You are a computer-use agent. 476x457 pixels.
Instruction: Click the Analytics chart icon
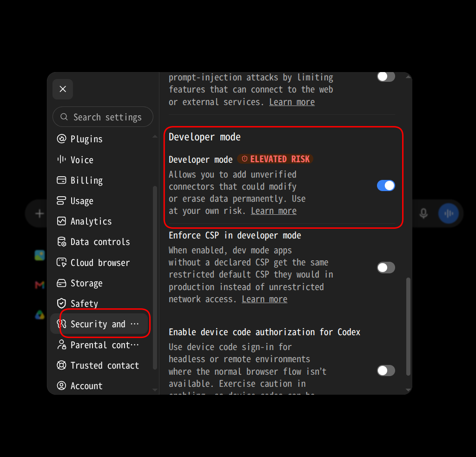(61, 221)
